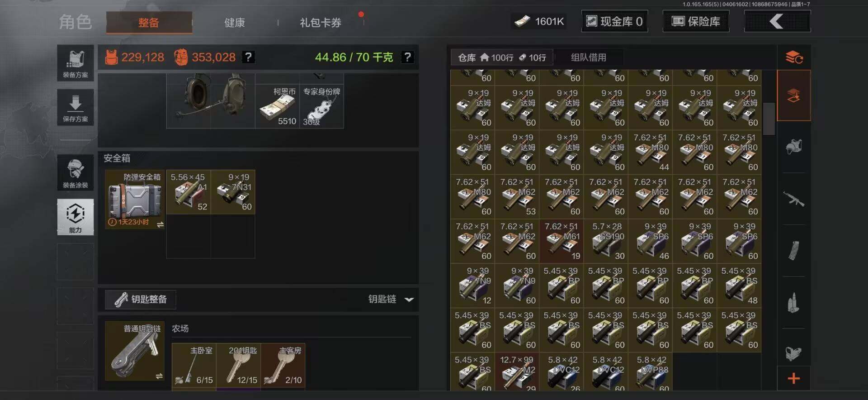Viewport: 868px width, 400px height.
Task: Select the 能力 ability icon
Action: (x=75, y=217)
